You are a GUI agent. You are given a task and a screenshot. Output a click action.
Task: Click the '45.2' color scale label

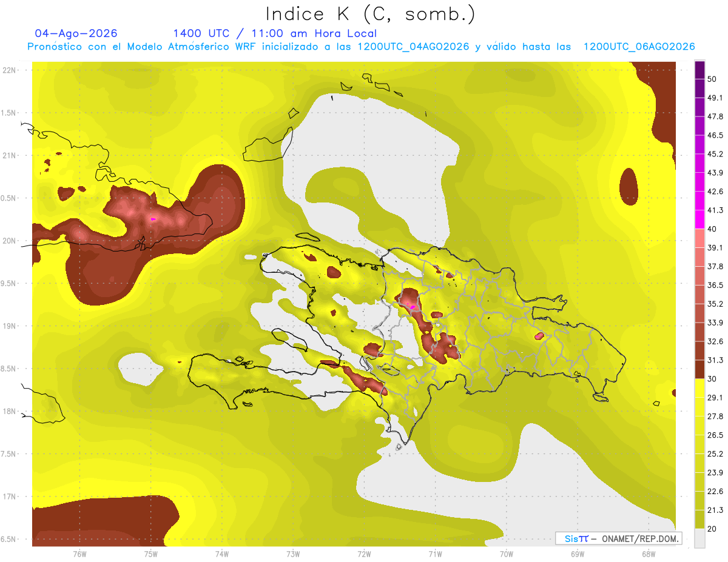pyautogui.click(x=715, y=154)
